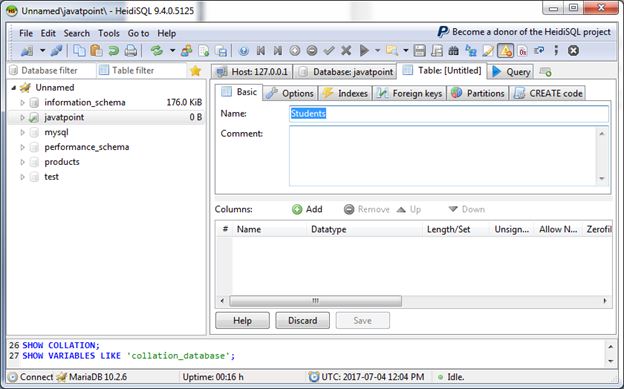Open the Load SQL file dropdown arrow

tap(406, 51)
